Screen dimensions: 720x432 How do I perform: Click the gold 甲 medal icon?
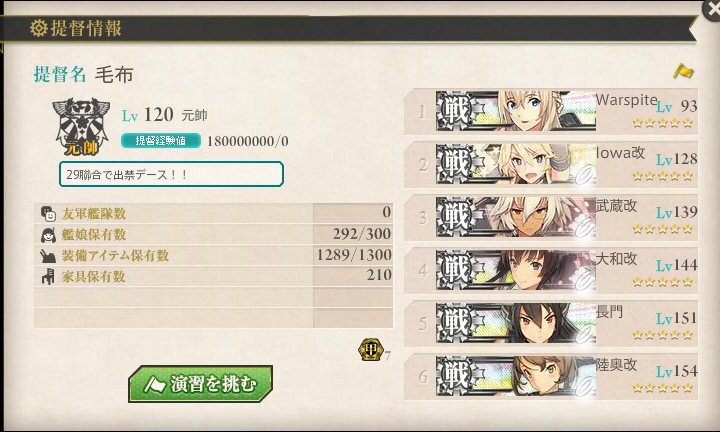pyautogui.click(x=370, y=350)
